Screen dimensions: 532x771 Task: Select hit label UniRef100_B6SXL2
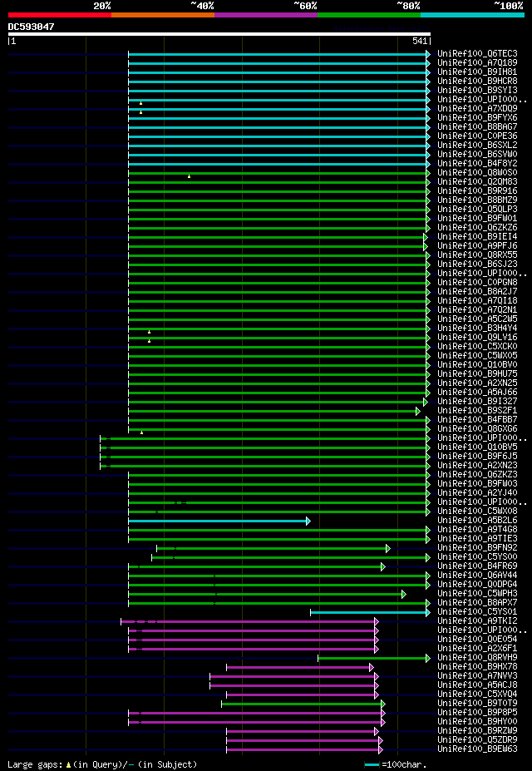(477, 145)
